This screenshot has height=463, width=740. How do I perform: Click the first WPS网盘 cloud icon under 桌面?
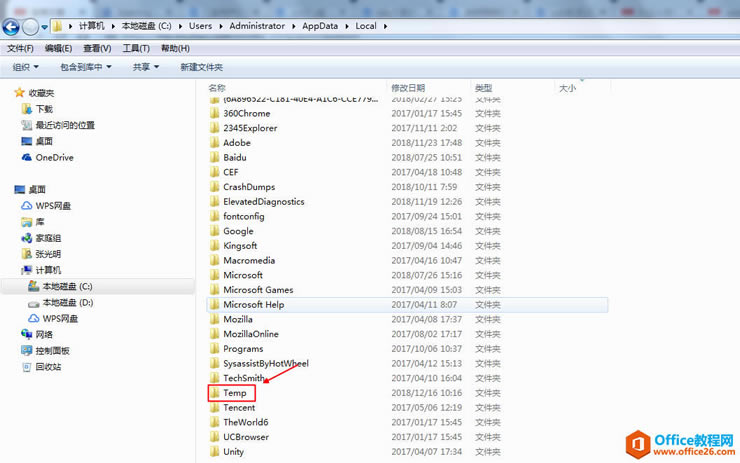click(x=26, y=206)
